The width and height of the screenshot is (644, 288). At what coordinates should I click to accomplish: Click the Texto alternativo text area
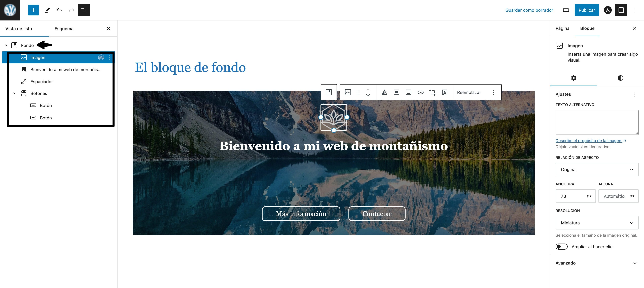[597, 122]
